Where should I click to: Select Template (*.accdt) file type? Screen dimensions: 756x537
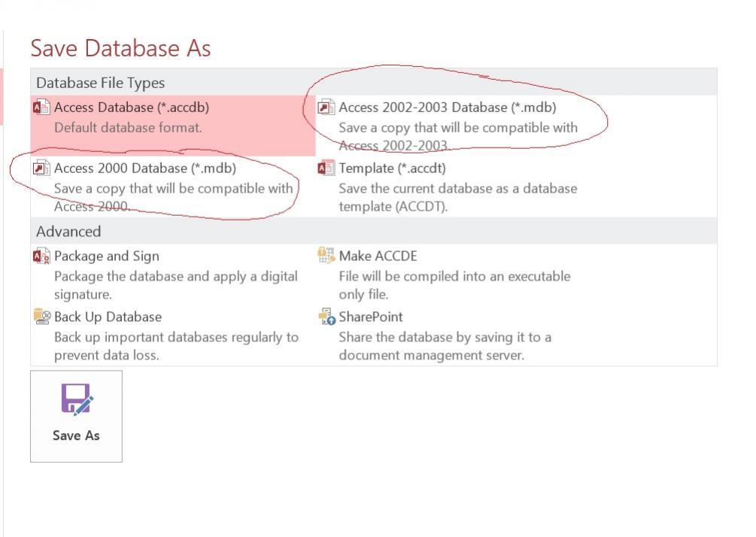tap(458, 187)
